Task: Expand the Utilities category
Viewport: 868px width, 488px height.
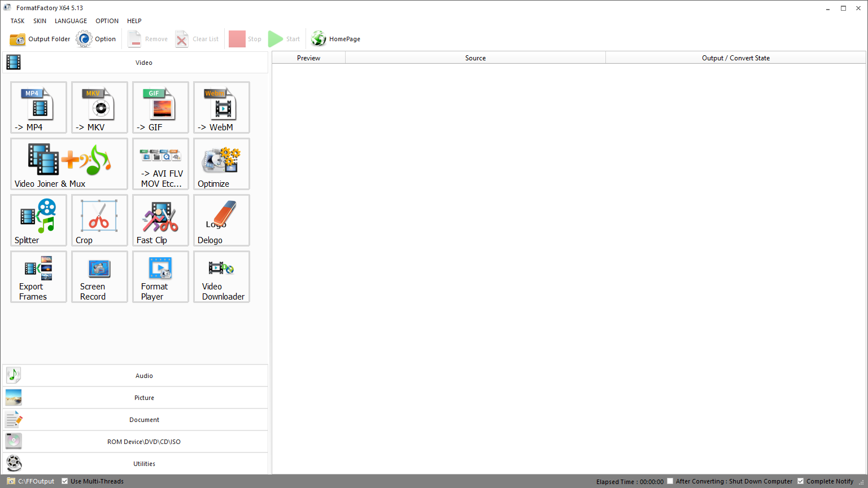Action: point(136,464)
